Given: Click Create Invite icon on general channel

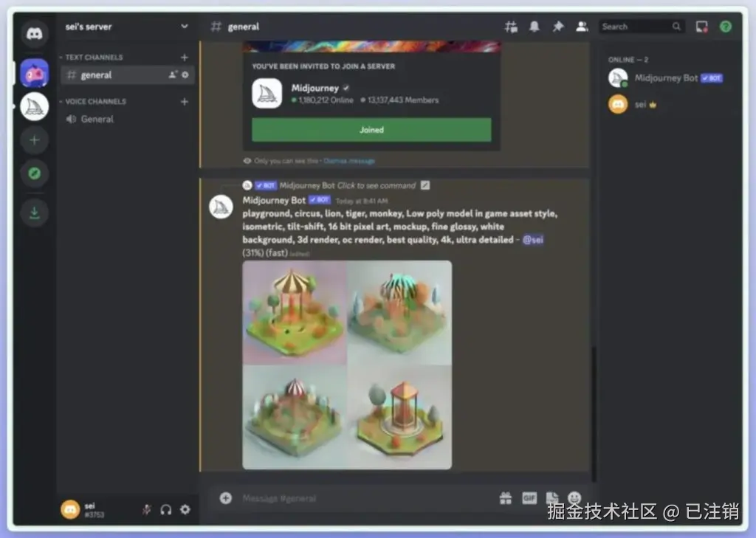Looking at the screenshot, I should [x=172, y=75].
